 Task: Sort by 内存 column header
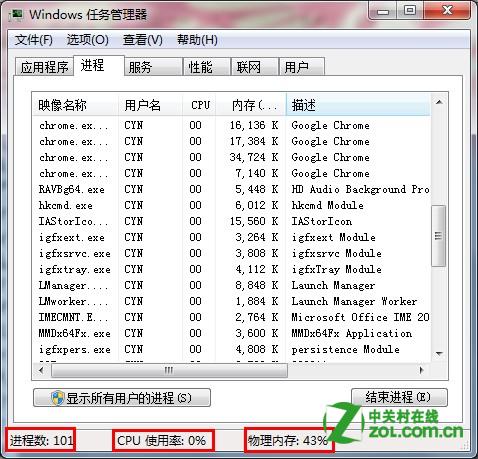(251, 105)
